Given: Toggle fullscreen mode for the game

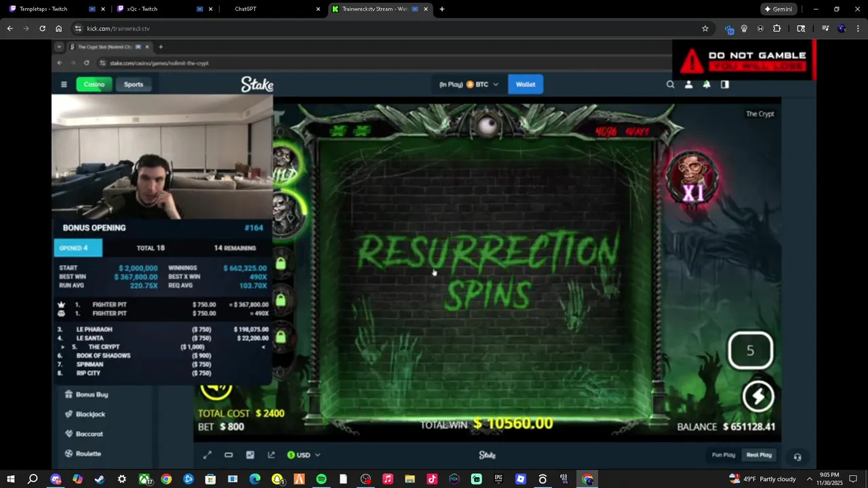Looking at the screenshot, I should pyautogui.click(x=208, y=455).
